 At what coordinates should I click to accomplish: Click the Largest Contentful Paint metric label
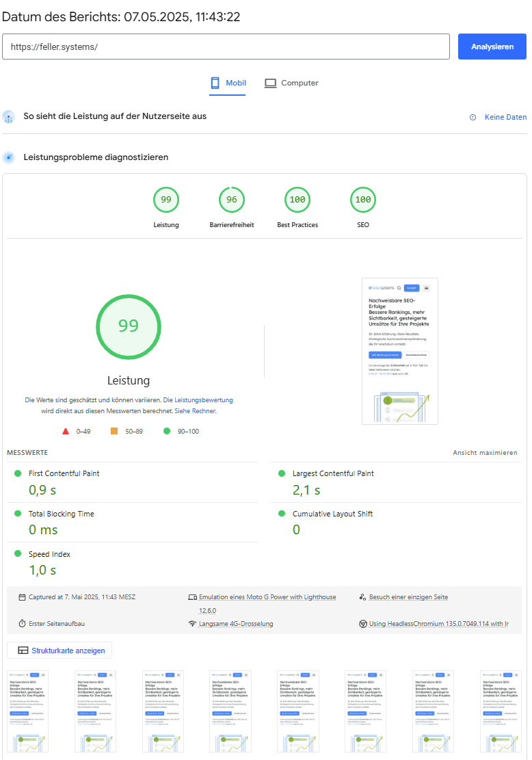[x=333, y=473]
